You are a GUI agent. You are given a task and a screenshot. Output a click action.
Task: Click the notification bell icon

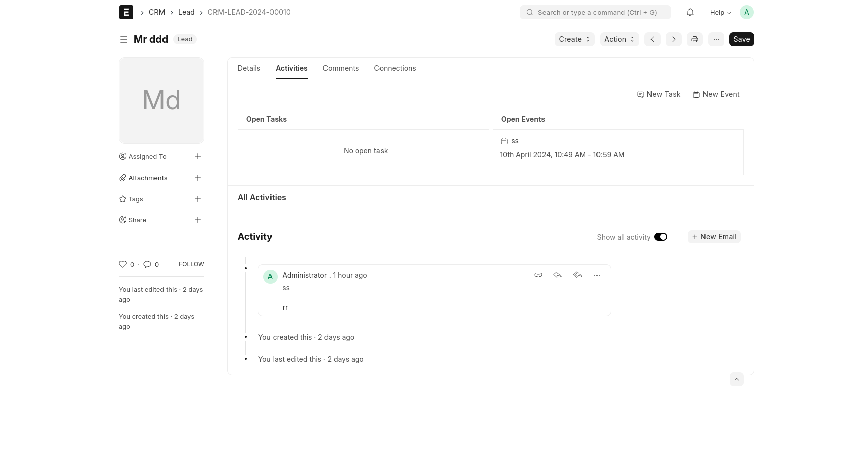coord(690,12)
